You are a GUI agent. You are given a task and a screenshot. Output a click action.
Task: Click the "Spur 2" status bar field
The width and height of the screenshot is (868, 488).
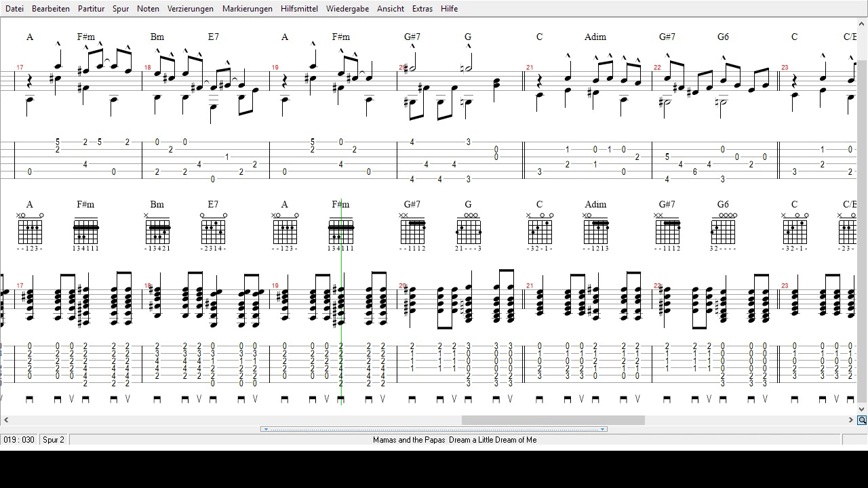[x=54, y=440]
